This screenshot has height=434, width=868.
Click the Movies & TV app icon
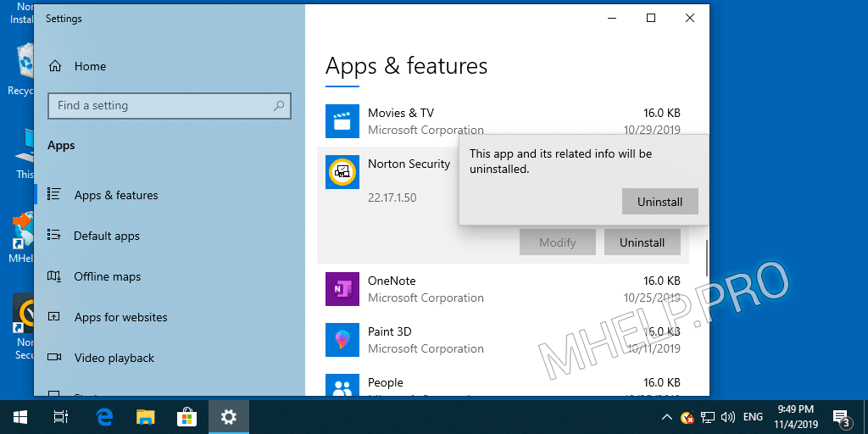(x=342, y=121)
